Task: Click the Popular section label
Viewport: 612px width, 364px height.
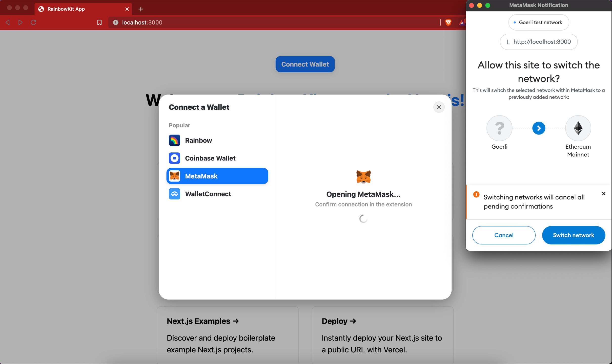Action: pyautogui.click(x=179, y=125)
